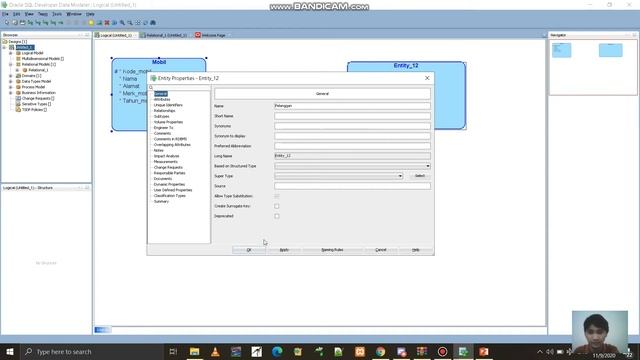Select Comments in RDBMS in list
Screen dimensions: 640x360
click(x=170, y=139)
